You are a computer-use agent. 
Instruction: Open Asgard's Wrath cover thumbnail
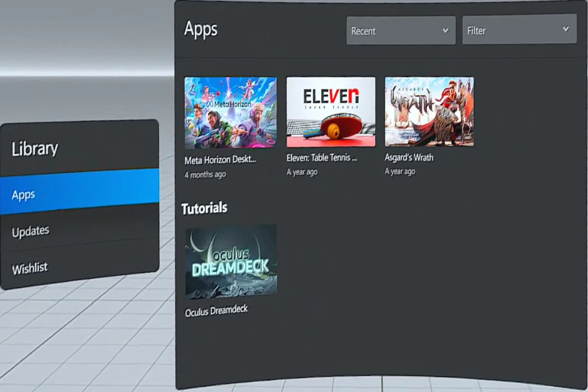click(429, 111)
